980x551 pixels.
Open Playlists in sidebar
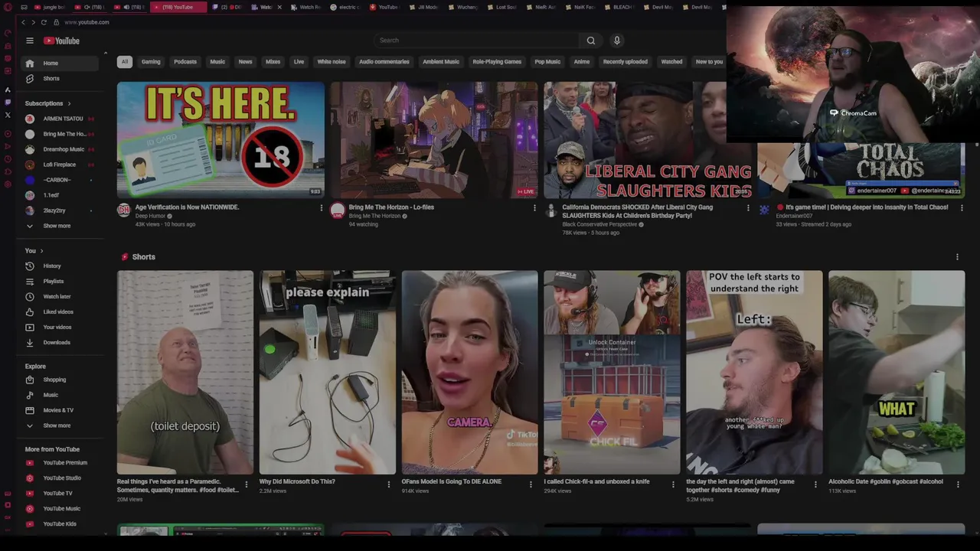tap(59, 281)
